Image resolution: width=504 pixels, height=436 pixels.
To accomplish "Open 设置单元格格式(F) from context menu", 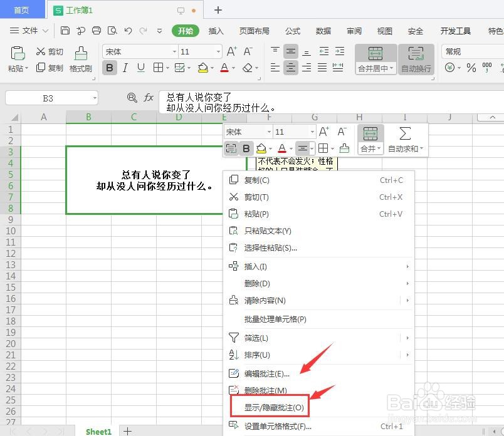I will coord(318,427).
